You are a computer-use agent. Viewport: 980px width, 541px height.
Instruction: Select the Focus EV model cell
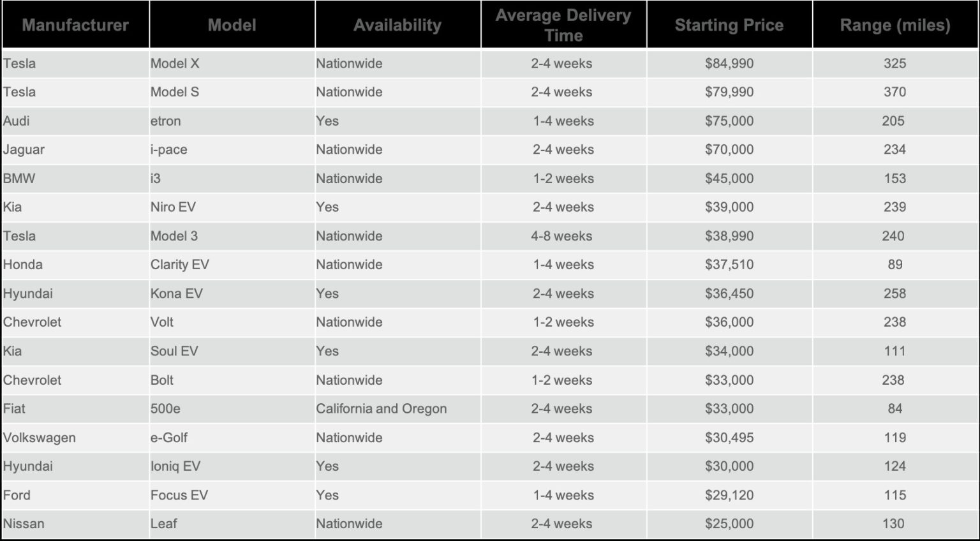(179, 495)
